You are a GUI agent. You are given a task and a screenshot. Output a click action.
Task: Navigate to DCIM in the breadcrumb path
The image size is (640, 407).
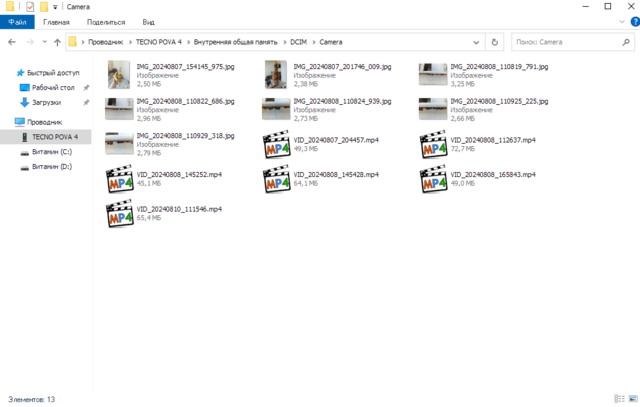(298, 42)
